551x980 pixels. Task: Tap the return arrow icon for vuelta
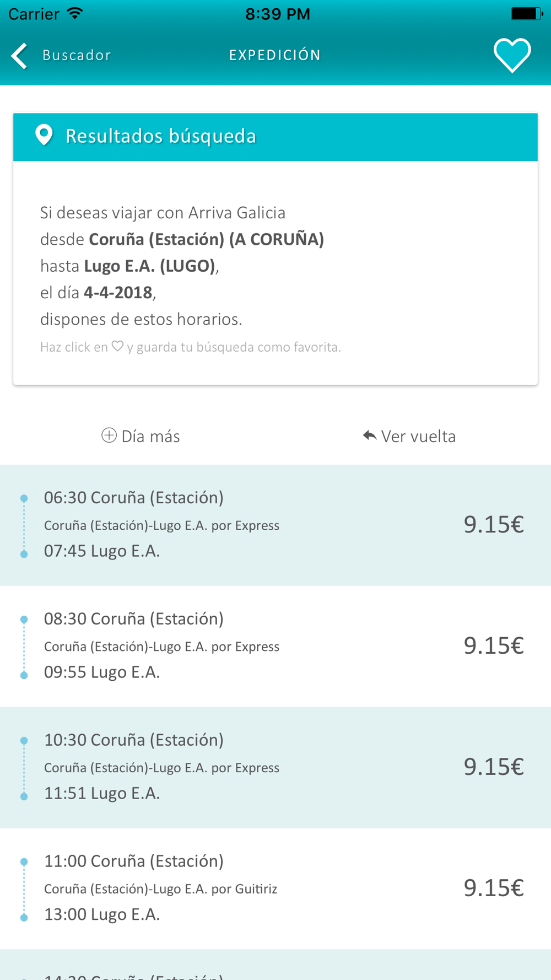(x=370, y=436)
